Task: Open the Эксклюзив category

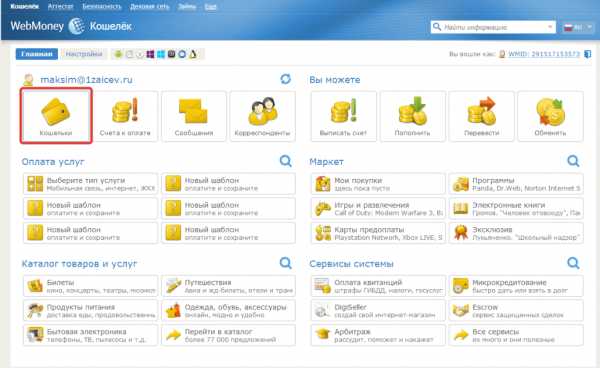Action: click(516, 233)
